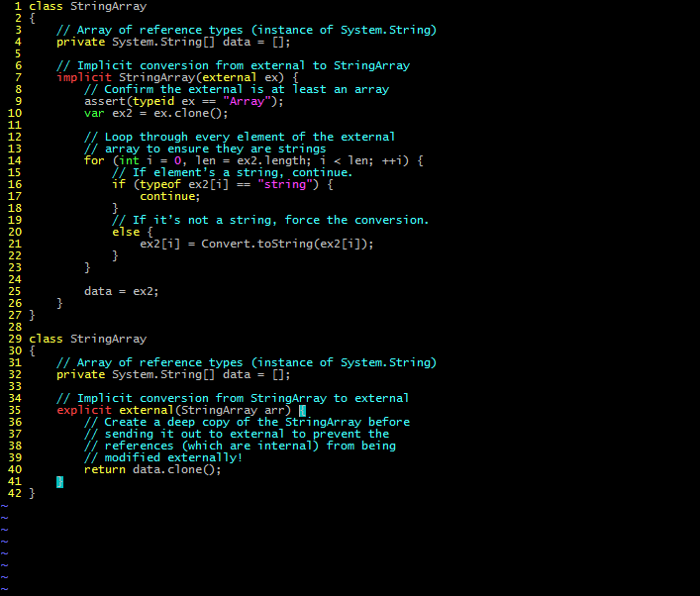Click the opening brace on line 30
700x596 pixels.
(32, 350)
